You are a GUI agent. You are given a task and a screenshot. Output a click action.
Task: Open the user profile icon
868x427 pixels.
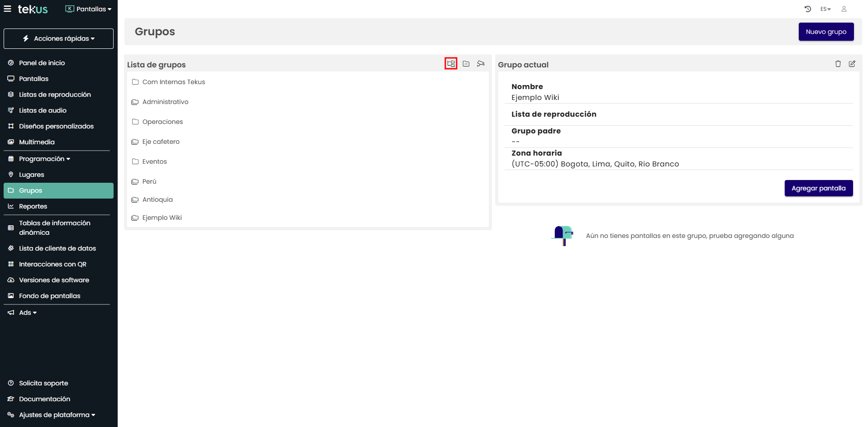click(x=844, y=9)
